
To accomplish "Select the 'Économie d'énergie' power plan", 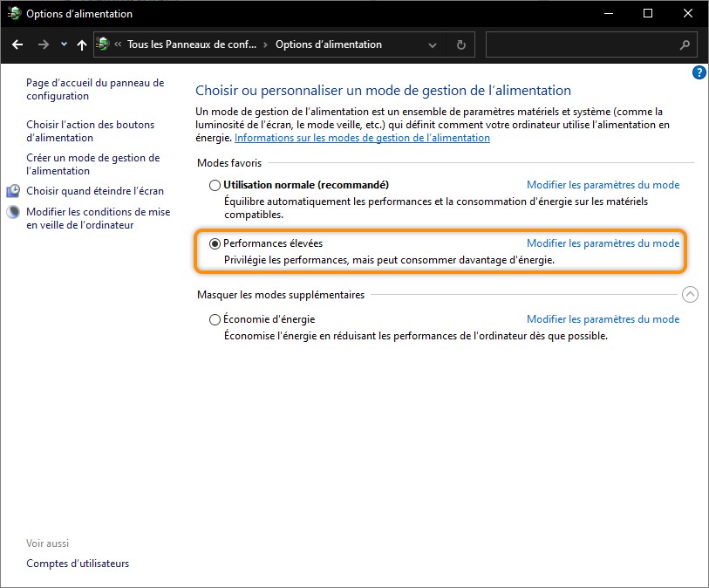I will click(214, 318).
